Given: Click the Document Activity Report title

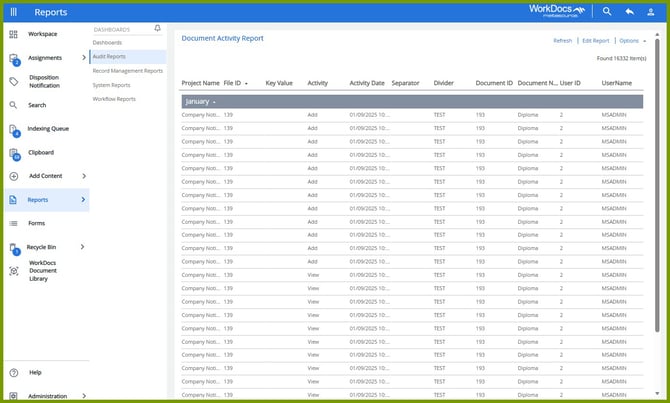Looking at the screenshot, I should 223,38.
